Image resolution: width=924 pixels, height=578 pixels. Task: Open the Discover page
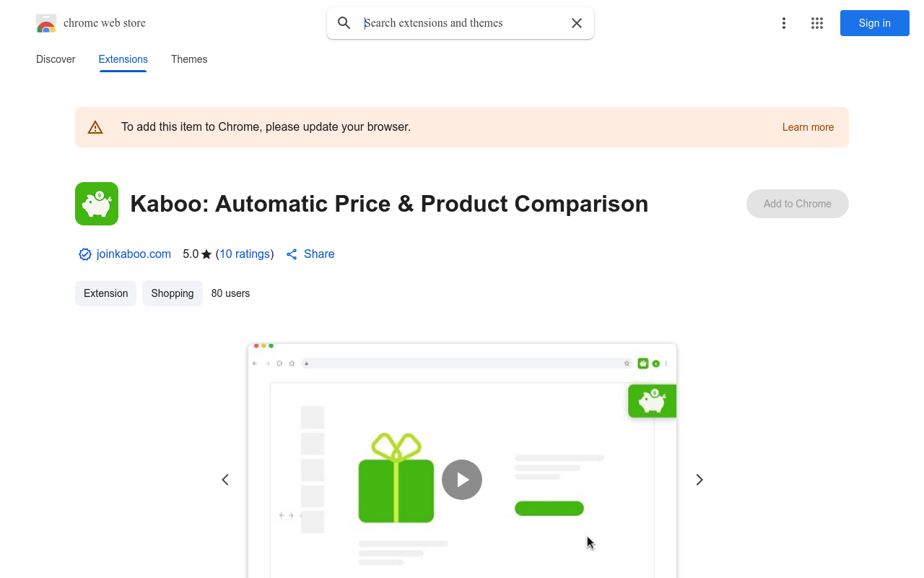click(x=56, y=59)
